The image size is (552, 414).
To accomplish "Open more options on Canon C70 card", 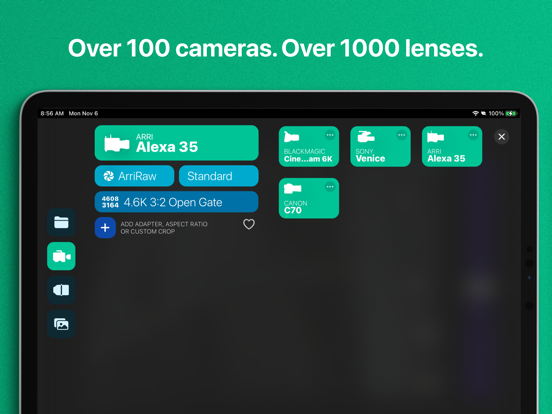I will pyautogui.click(x=330, y=187).
